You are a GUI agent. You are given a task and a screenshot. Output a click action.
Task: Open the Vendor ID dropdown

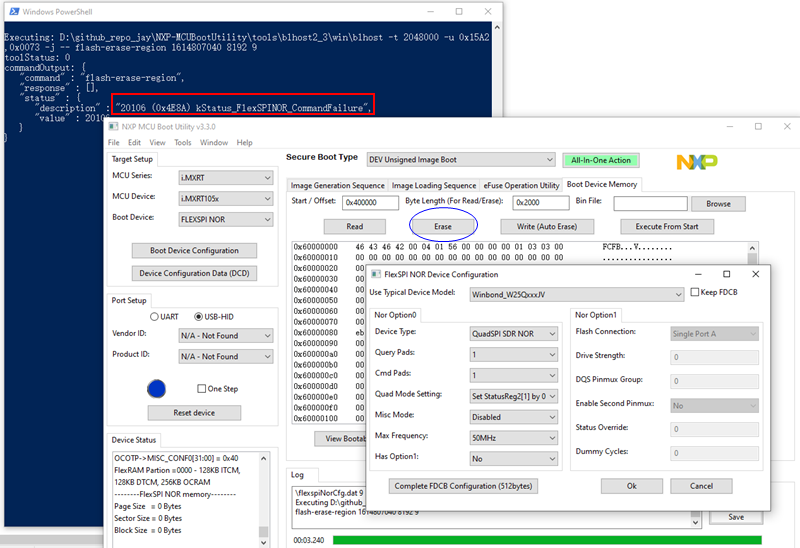coord(226,336)
